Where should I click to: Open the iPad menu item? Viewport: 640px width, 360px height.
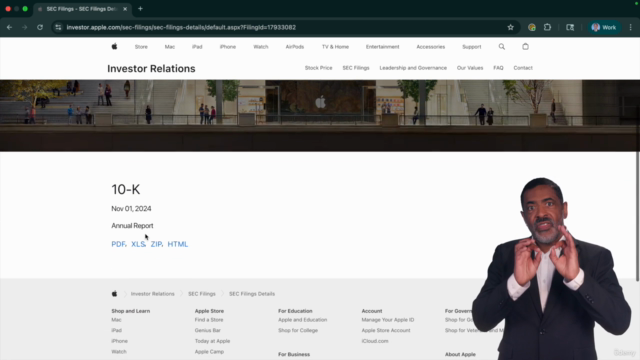point(197,47)
